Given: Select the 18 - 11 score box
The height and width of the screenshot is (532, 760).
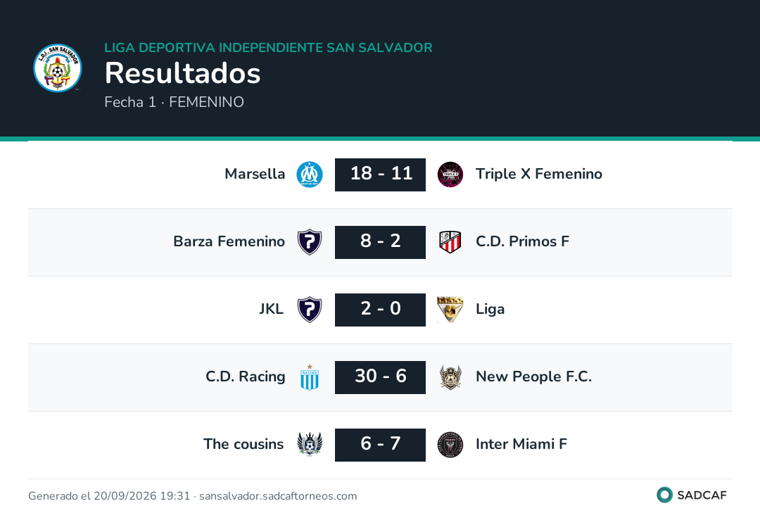Looking at the screenshot, I should (381, 175).
